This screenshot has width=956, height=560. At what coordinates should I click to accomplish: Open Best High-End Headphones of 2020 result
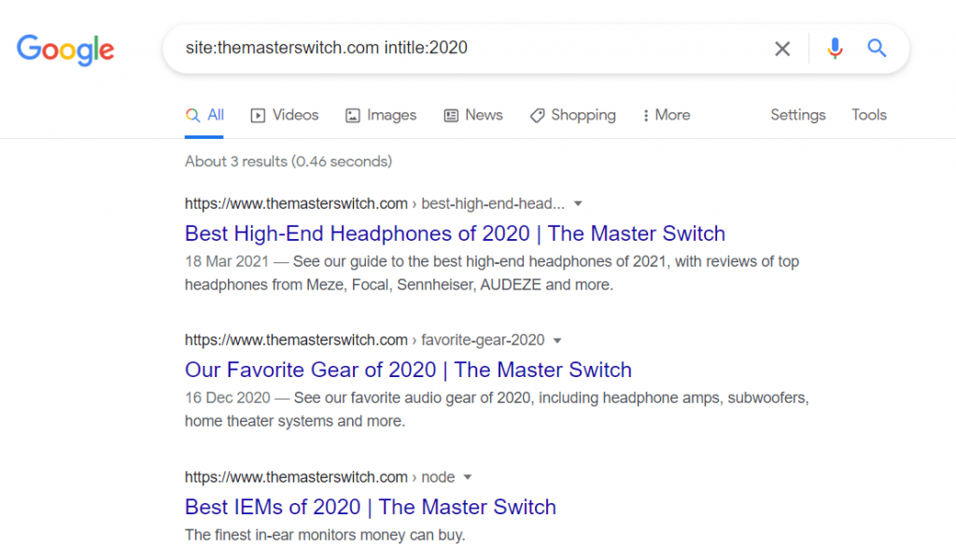click(455, 233)
